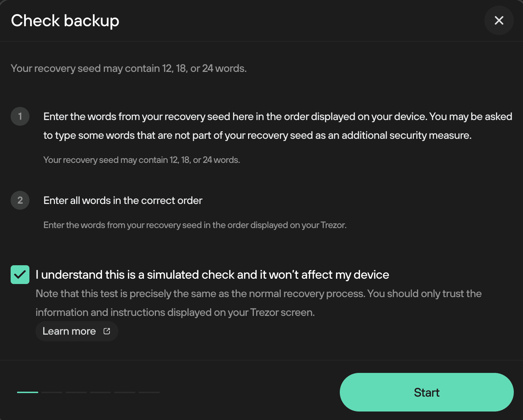The image size is (523, 420).
Task: Start the backup check
Action: (x=427, y=392)
